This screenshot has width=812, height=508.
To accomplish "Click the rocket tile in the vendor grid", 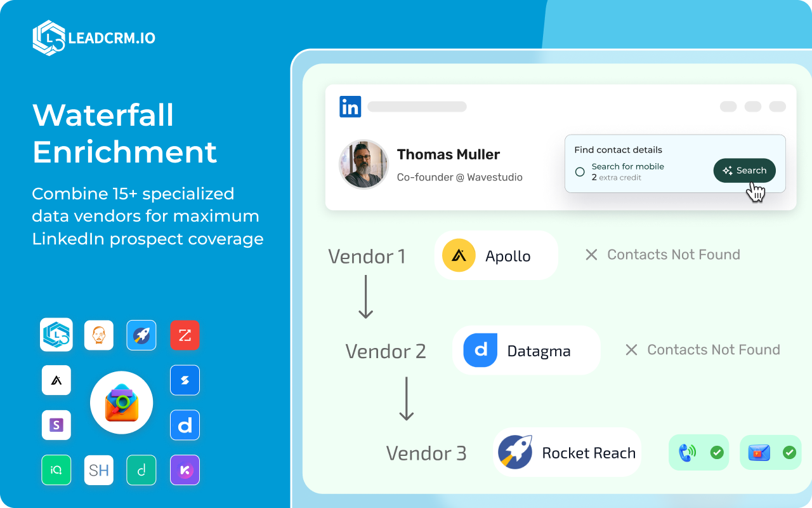I will [141, 335].
